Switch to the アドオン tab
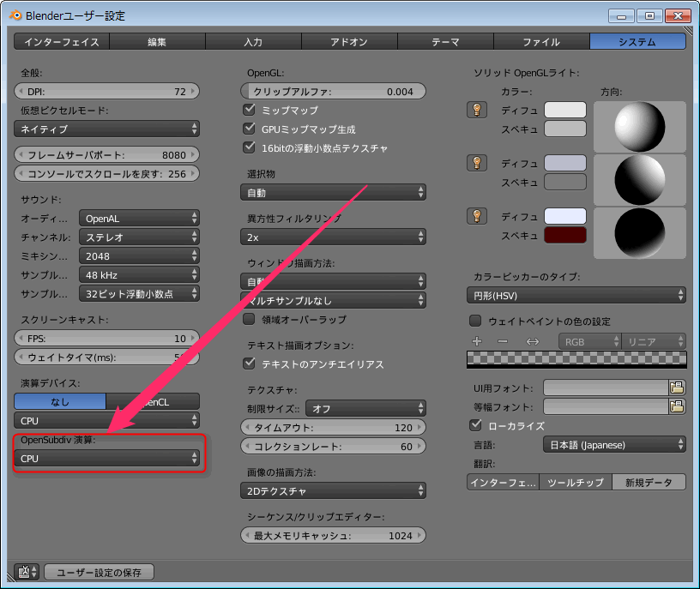 [349, 41]
